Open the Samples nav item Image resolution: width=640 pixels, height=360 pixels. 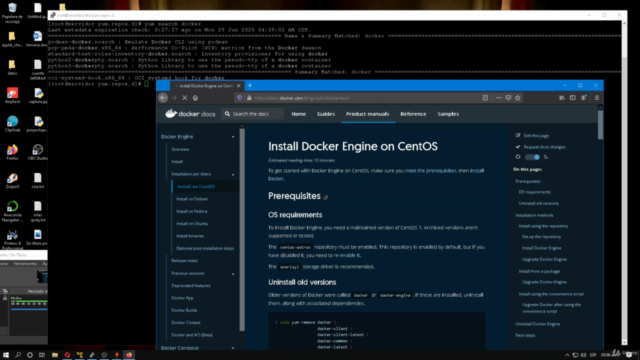448,114
